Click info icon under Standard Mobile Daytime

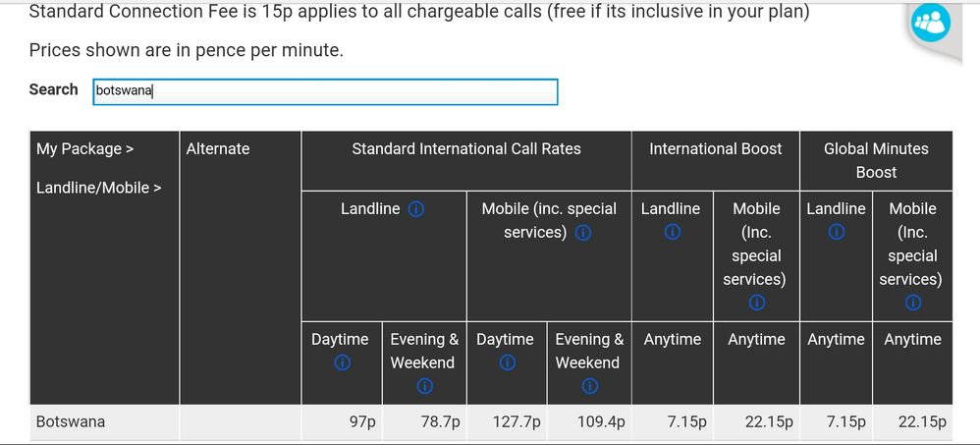coord(506,362)
